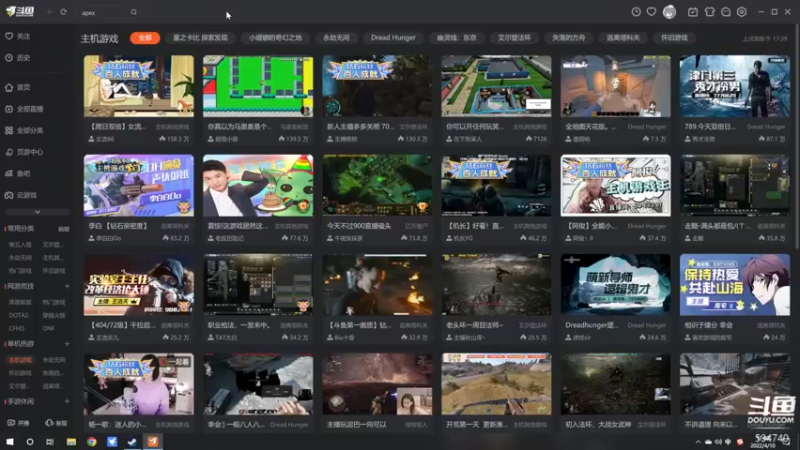The image size is (800, 450).
Task: Select 艾尔登法环 filter tab
Action: (x=514, y=38)
